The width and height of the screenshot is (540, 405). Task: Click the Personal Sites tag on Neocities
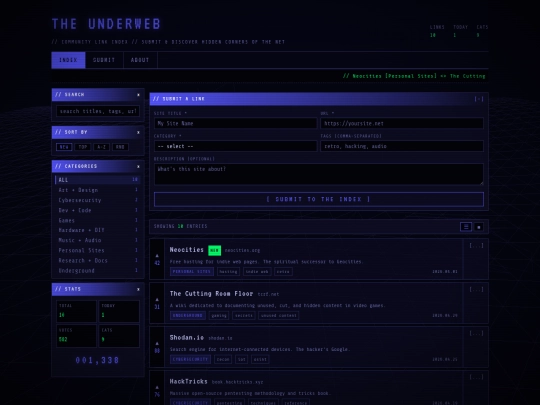(x=192, y=272)
